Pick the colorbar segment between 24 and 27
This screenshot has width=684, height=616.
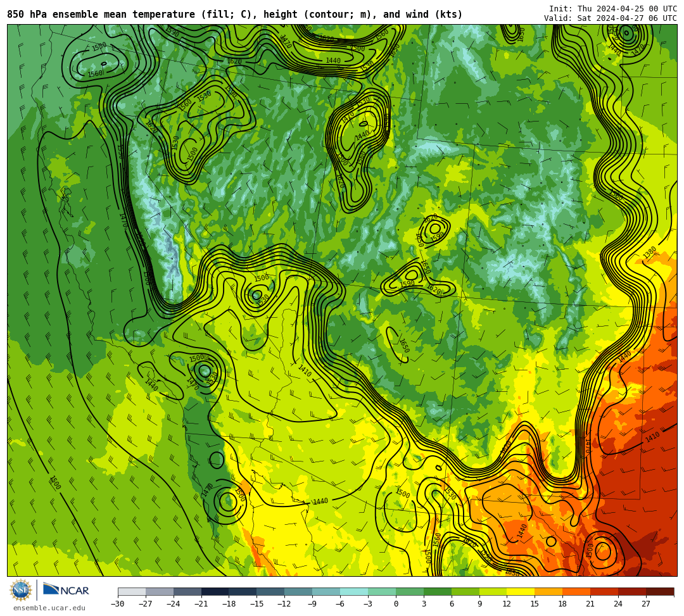[633, 591]
